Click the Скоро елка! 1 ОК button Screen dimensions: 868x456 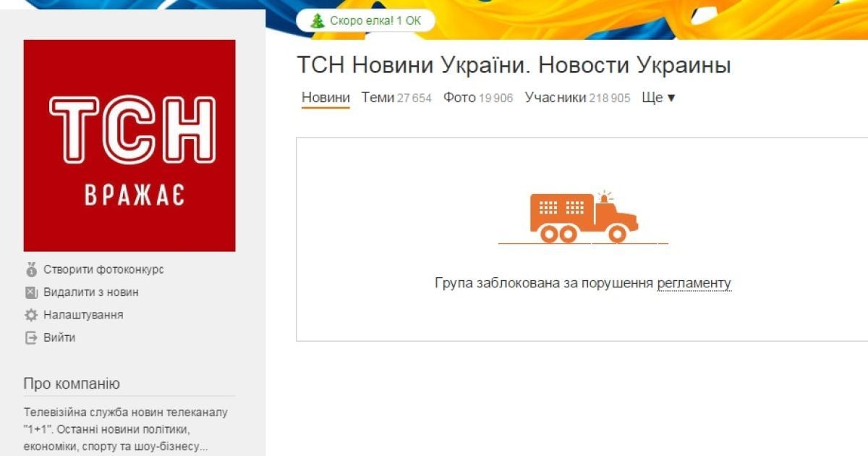point(365,21)
